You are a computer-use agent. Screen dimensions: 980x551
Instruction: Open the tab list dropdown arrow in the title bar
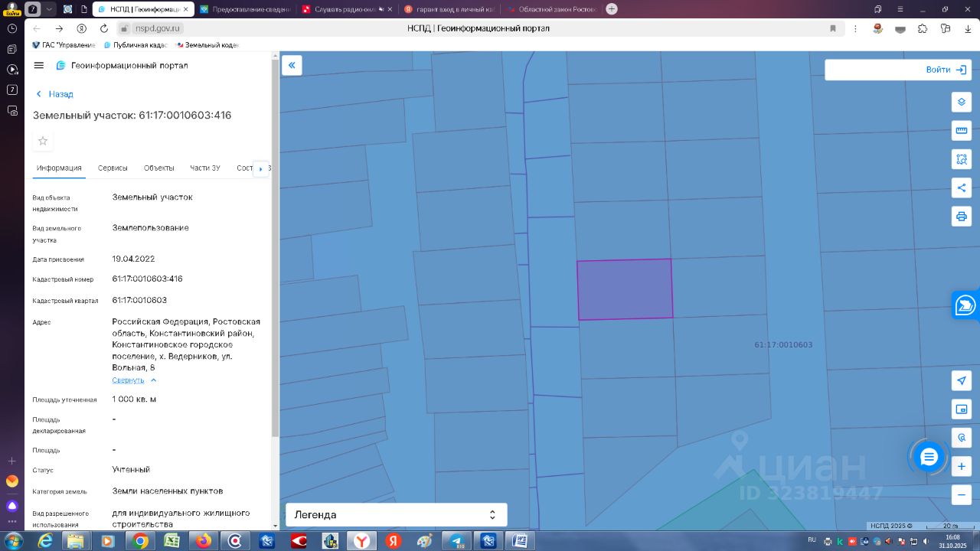(50, 9)
